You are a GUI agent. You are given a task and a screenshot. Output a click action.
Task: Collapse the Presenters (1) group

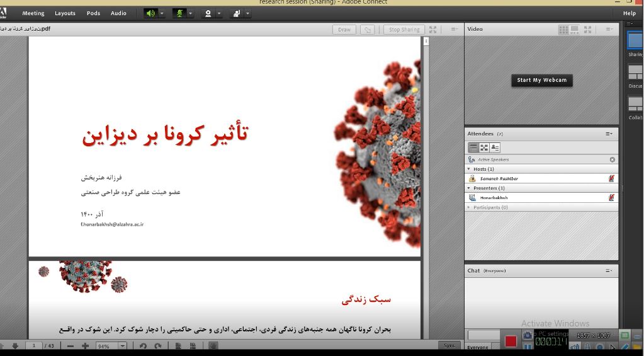click(470, 188)
